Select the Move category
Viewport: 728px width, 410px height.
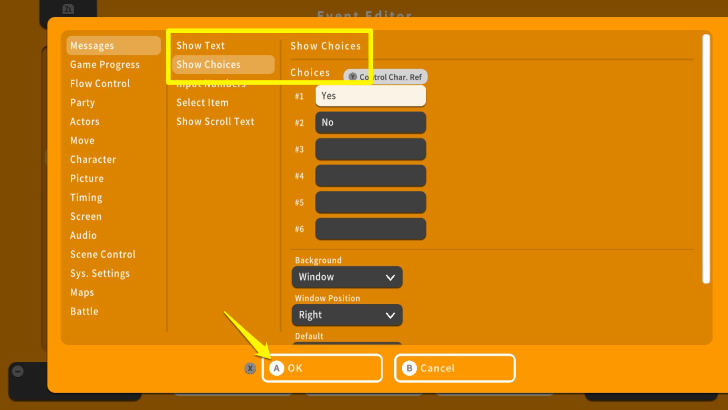point(82,141)
